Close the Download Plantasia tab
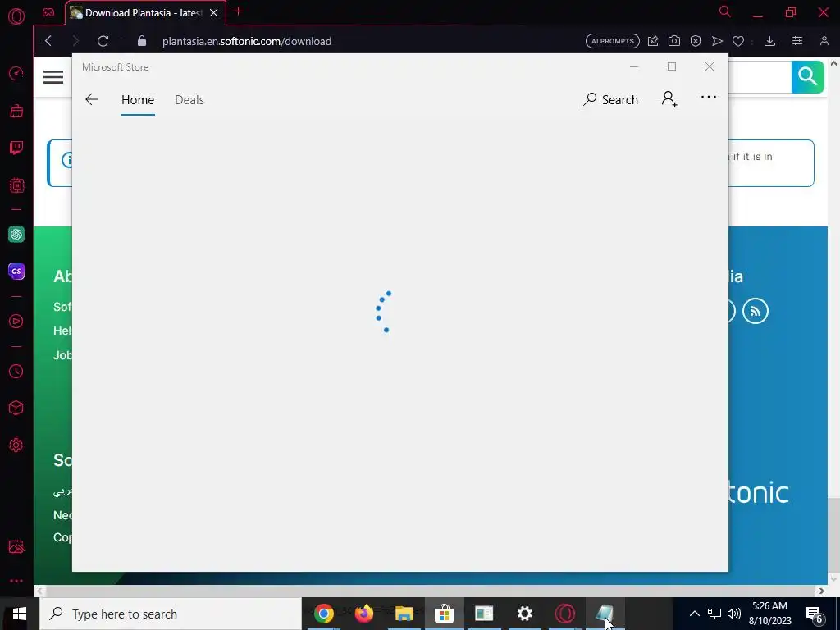 coord(214,13)
